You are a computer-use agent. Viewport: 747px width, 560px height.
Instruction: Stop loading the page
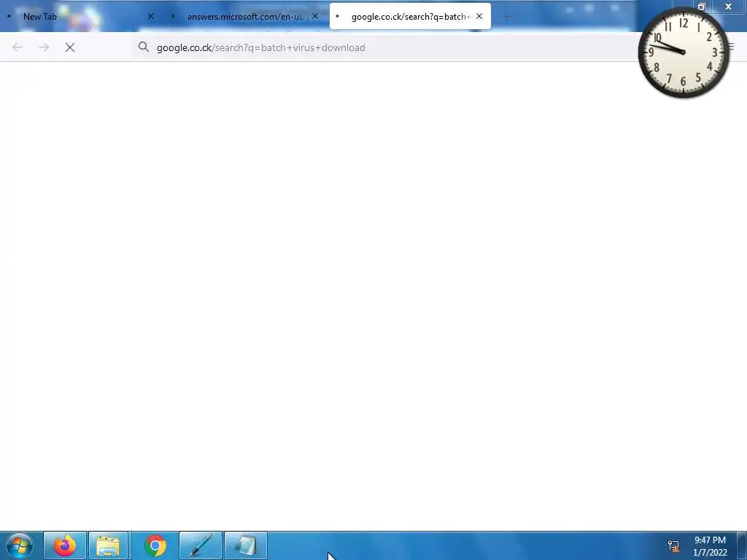click(70, 47)
